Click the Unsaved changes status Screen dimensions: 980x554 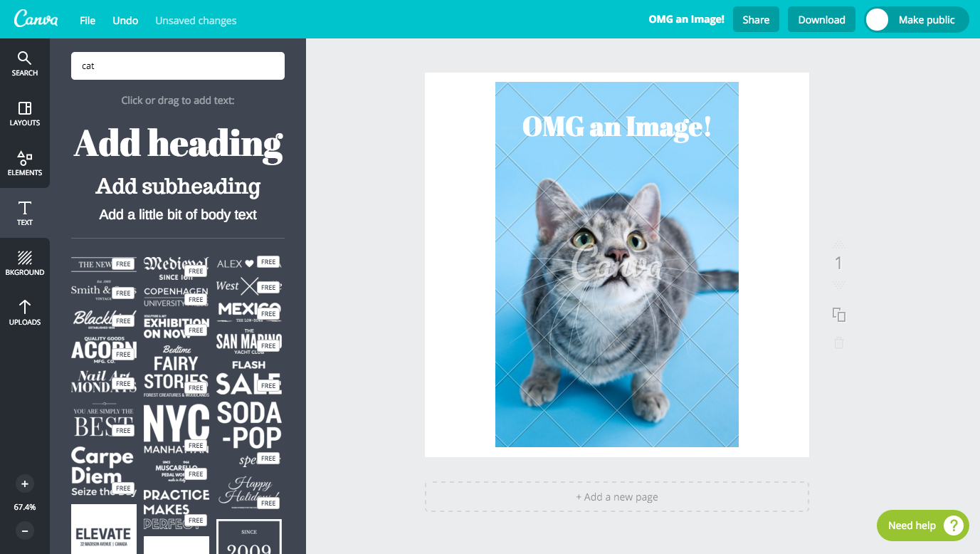click(196, 21)
